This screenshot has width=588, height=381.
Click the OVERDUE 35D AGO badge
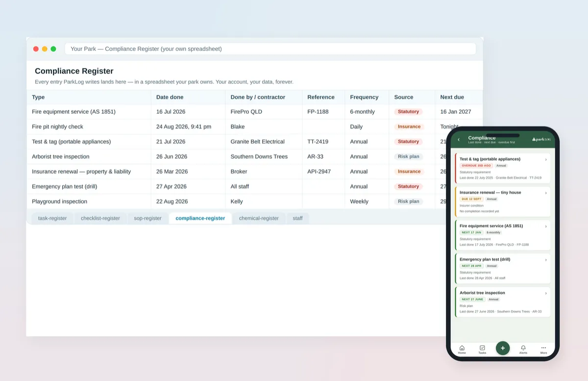point(476,166)
